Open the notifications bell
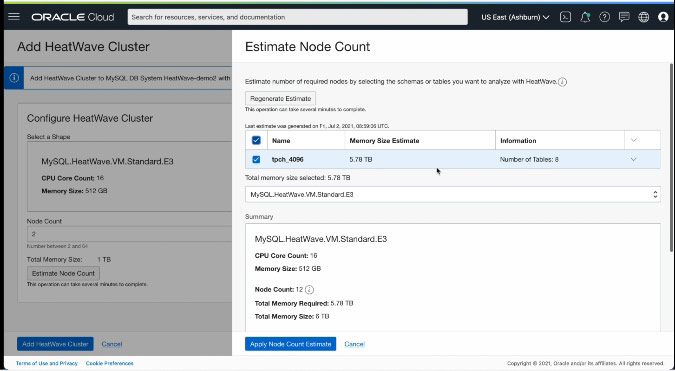The height and width of the screenshot is (371, 675). [x=585, y=17]
